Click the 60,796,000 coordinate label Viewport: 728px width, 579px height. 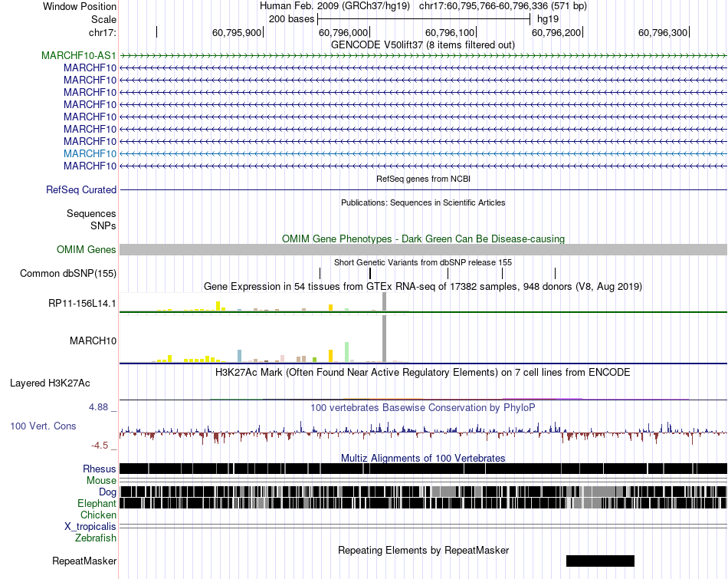343,32
